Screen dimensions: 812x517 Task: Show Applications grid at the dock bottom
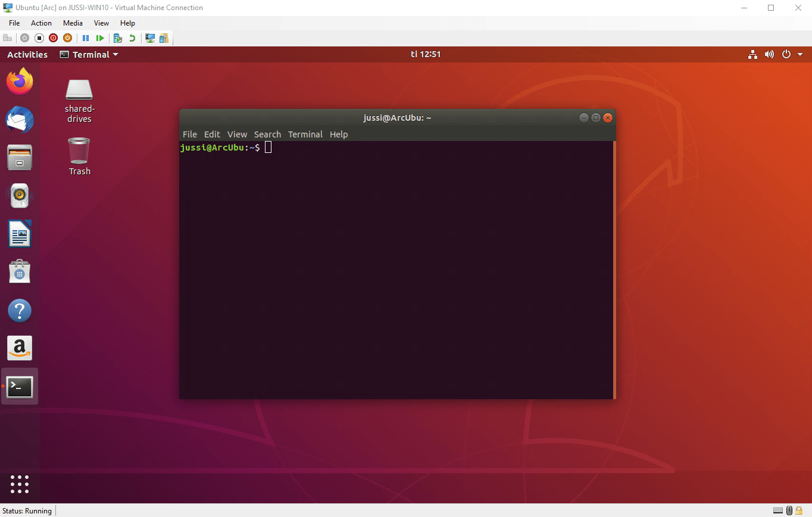point(20,484)
